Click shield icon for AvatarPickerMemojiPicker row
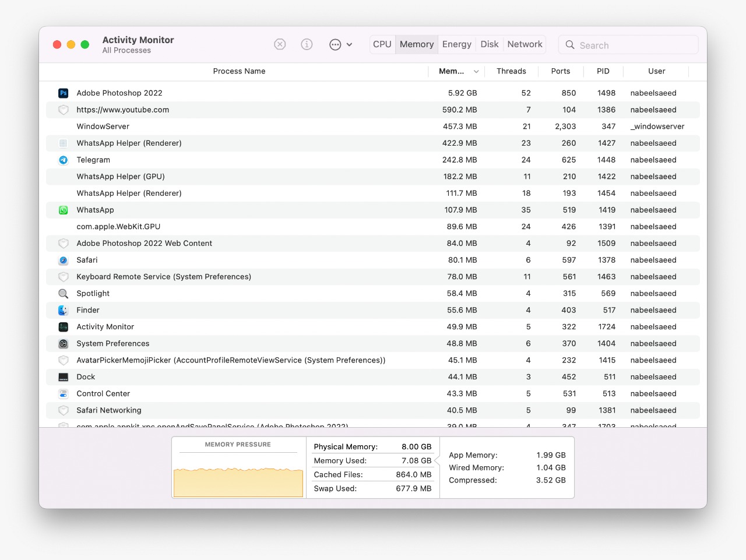The image size is (746, 560). pos(64,361)
